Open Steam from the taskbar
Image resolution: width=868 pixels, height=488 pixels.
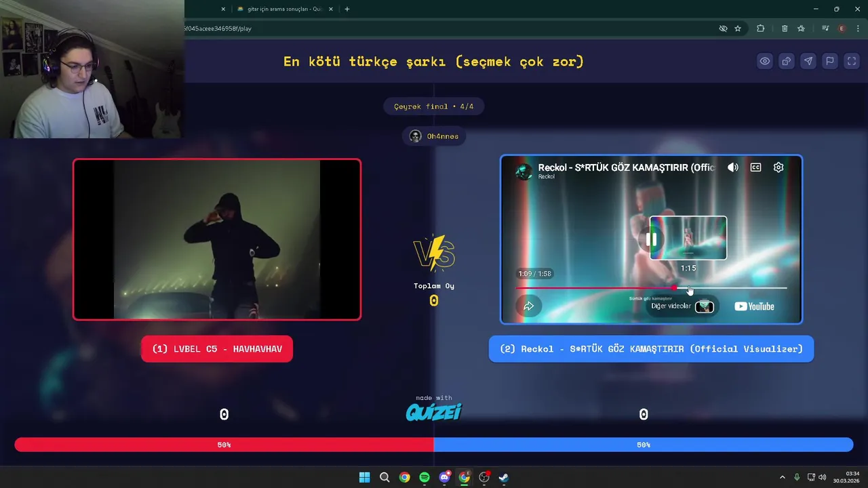pos(504,477)
